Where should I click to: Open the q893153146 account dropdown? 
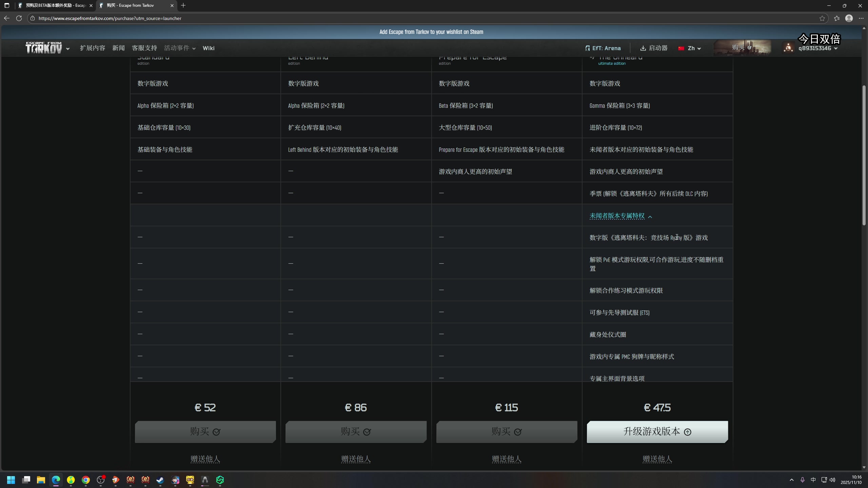[818, 48]
